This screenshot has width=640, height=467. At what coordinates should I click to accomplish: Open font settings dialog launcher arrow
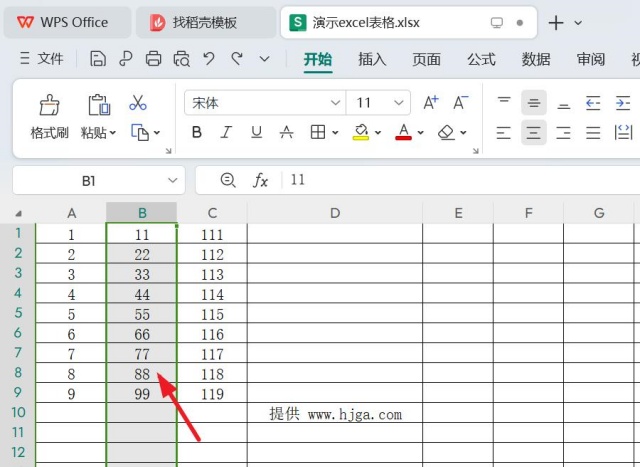pos(476,151)
